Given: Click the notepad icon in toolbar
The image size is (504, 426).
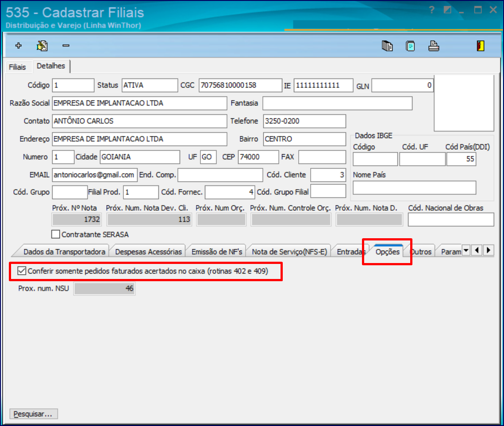Looking at the screenshot, I should click(410, 46).
